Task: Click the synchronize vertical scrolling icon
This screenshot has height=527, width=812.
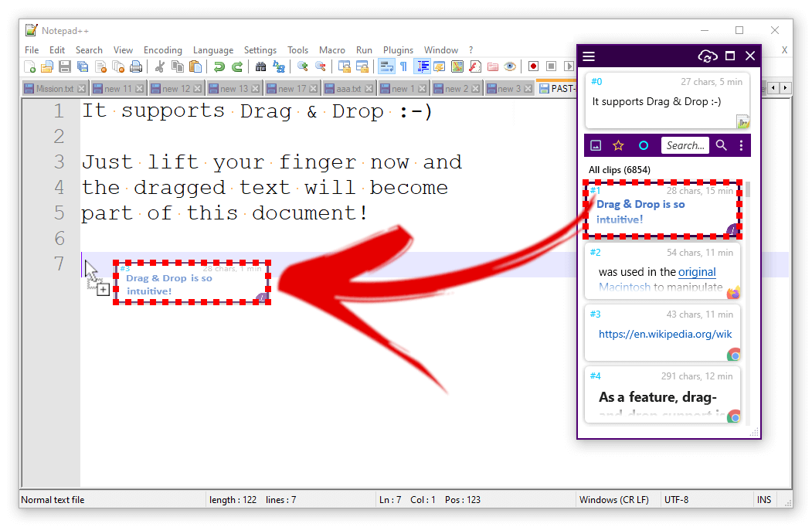Action: click(x=345, y=66)
